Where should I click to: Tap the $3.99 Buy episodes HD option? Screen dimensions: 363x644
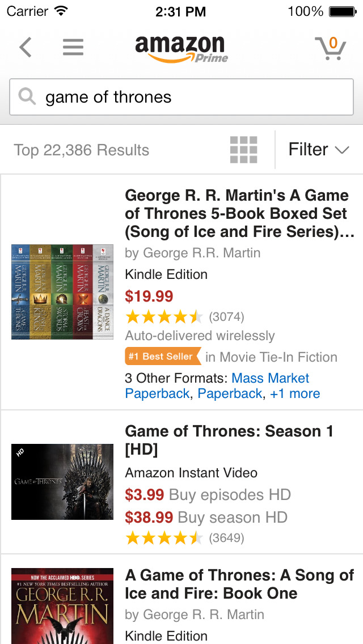click(208, 495)
